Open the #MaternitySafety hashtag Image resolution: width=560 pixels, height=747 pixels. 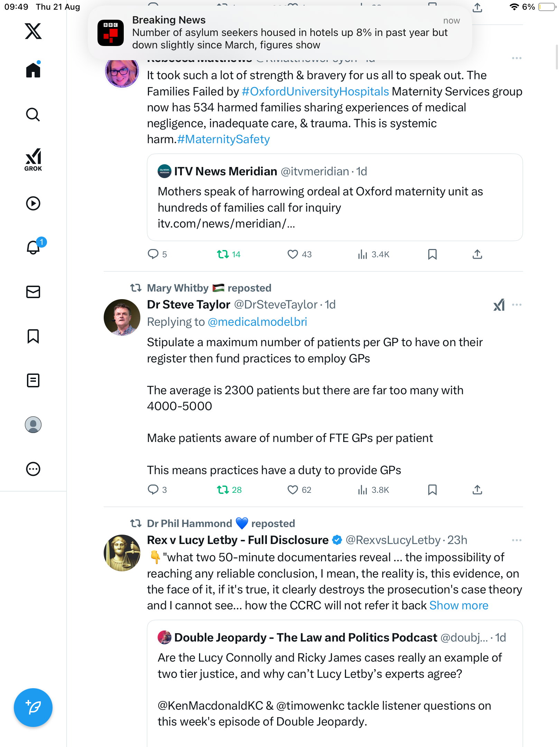(223, 139)
